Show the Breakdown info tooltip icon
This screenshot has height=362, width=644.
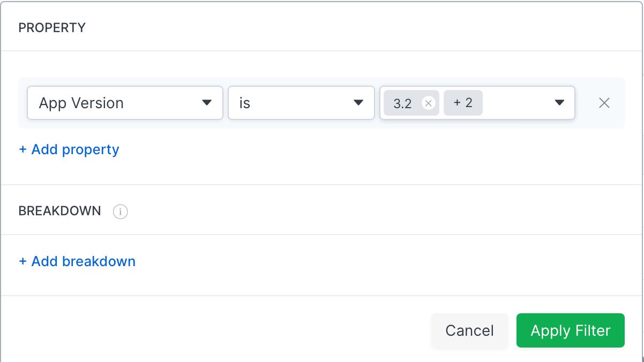[120, 212]
